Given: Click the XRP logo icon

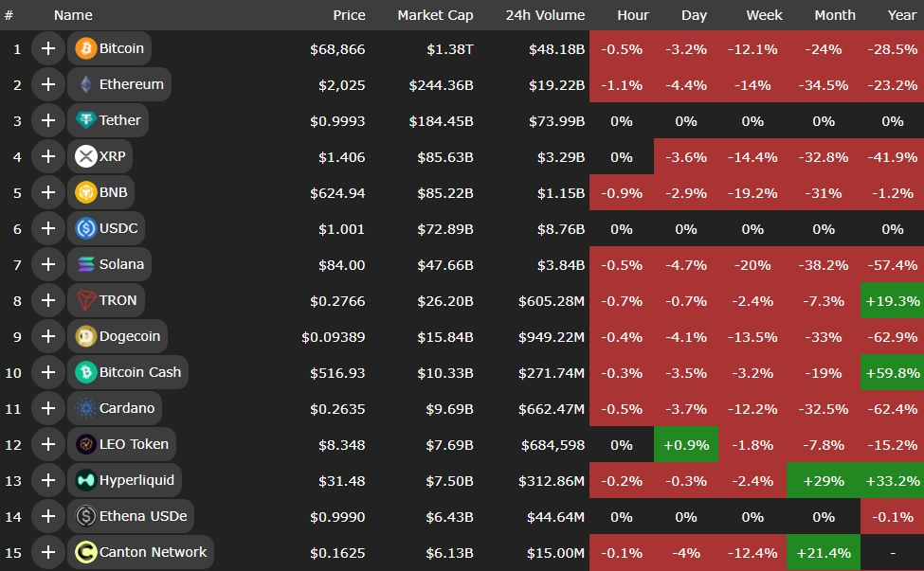Looking at the screenshot, I should click(x=86, y=156).
